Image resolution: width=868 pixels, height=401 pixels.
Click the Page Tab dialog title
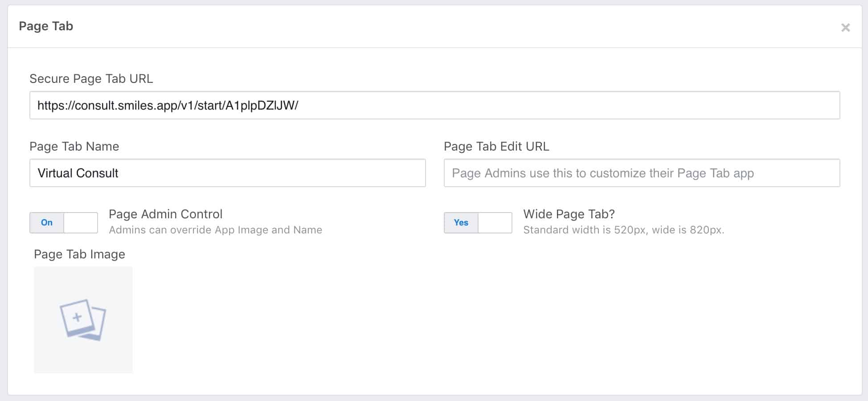pyautogui.click(x=46, y=26)
